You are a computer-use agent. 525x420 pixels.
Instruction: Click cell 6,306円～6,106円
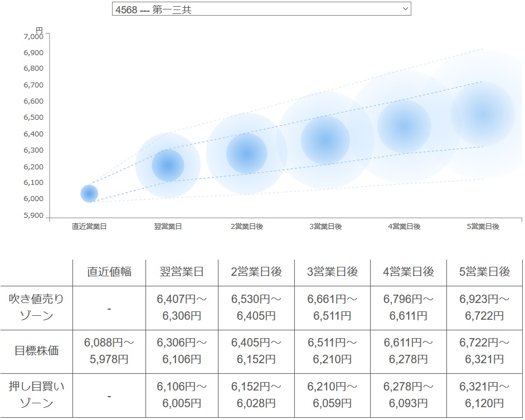[182, 351]
